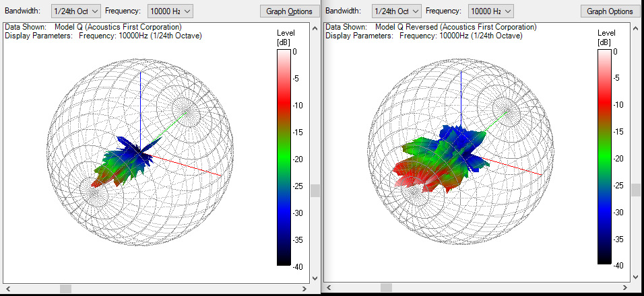Screen dimensions: 644x296
Task: Click left arrow on Model Q horizontal scrollbar
Action: click(x=7, y=289)
